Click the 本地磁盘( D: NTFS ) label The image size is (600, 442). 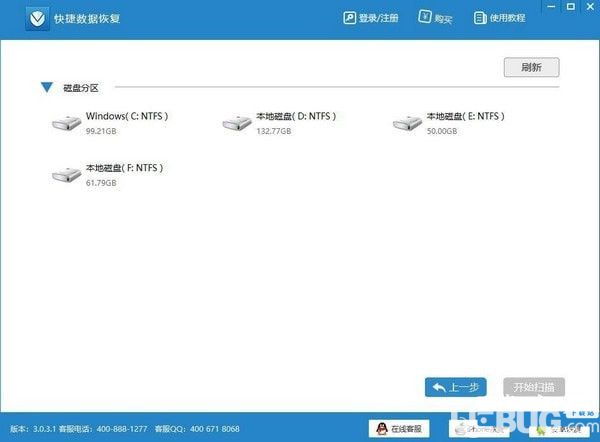pos(296,116)
